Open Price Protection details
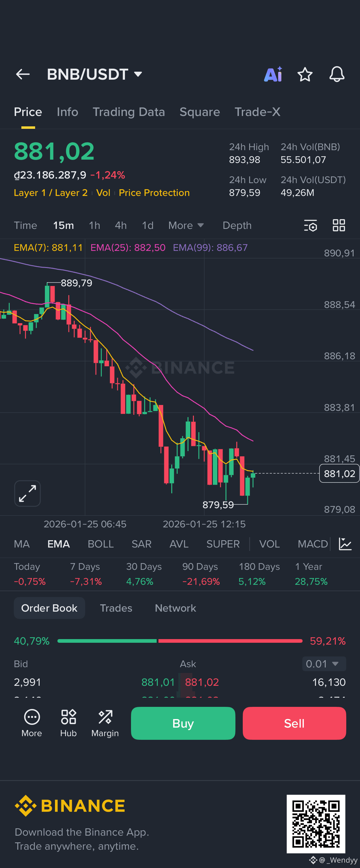Screen dimensions: 360x868 tap(154, 193)
